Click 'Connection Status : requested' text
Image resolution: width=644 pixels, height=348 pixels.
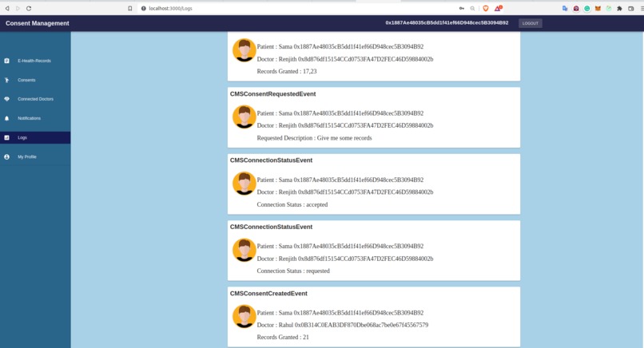coord(293,271)
